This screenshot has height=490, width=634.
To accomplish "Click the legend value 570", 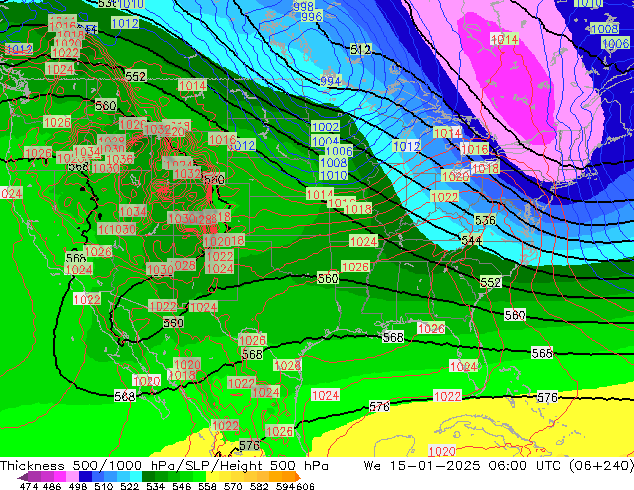I will pyautogui.click(x=233, y=486).
